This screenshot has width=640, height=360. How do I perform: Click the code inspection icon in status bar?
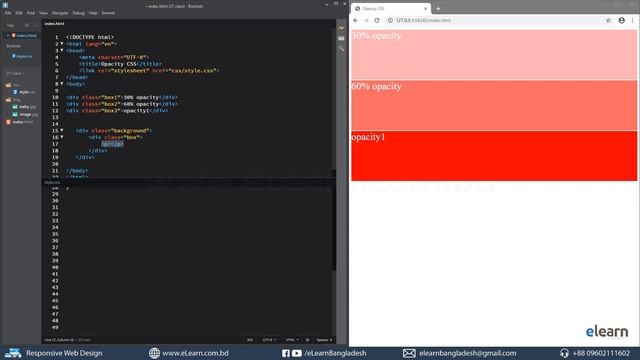click(307, 340)
